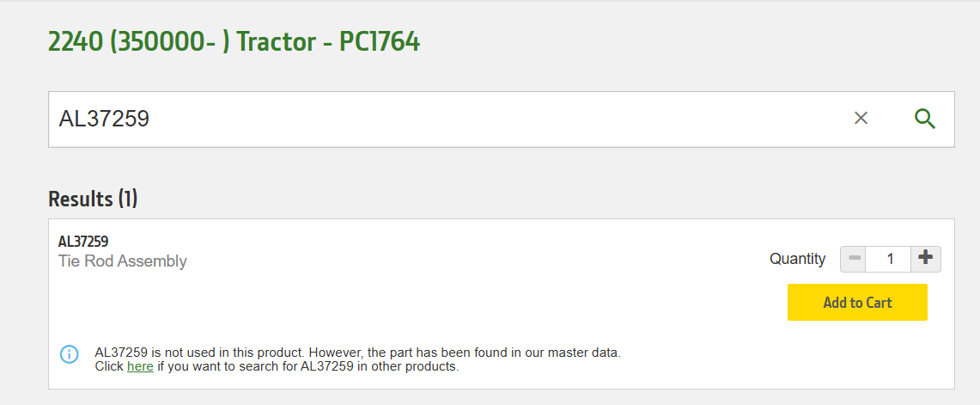The image size is (980, 405).
Task: Click the 2240 Tractor - PC1764 heading
Action: (x=234, y=41)
